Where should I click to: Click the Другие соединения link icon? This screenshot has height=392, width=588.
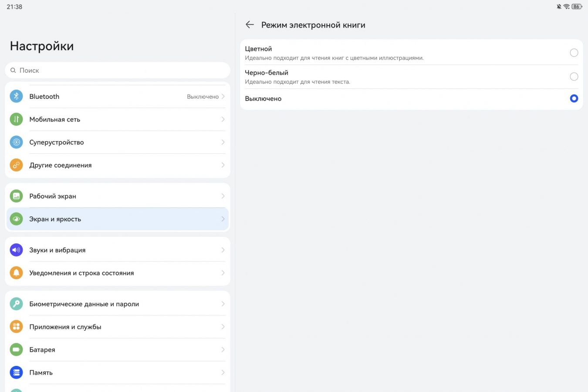click(x=16, y=165)
